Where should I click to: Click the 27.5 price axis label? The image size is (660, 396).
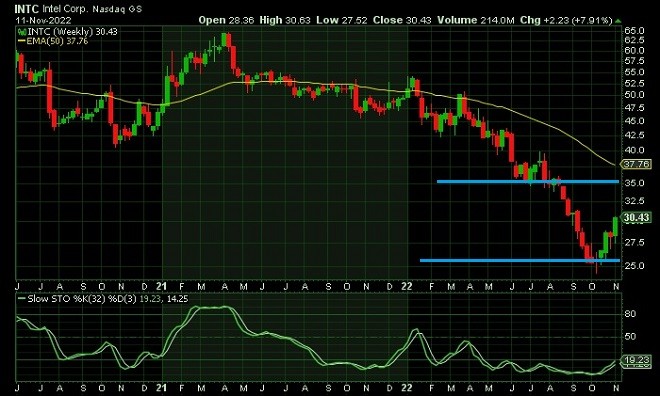click(x=635, y=242)
